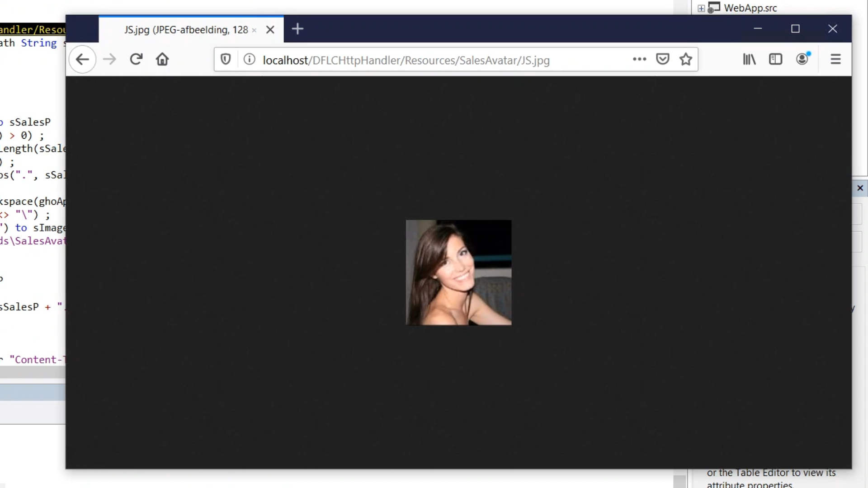Open the Library bookmarks history icon
This screenshot has width=868, height=488.
point(749,59)
